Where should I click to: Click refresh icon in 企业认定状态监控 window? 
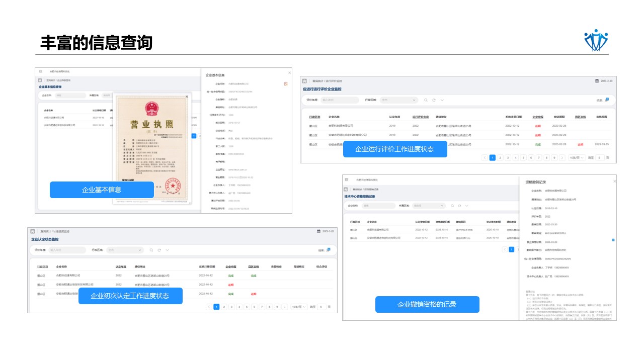pos(159,250)
